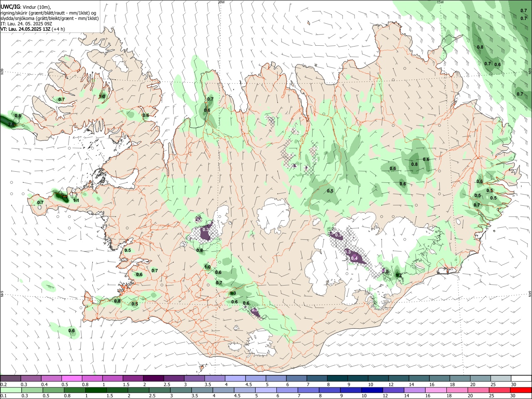Pick the snow scale swatch between 3 and 3.5
The height and width of the screenshot is (399, 532).
[194, 379]
